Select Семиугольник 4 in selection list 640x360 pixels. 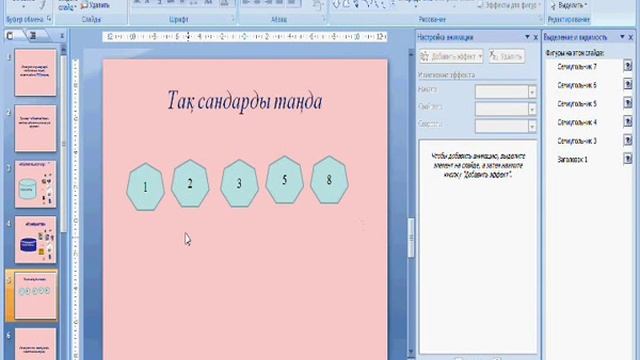(x=577, y=122)
